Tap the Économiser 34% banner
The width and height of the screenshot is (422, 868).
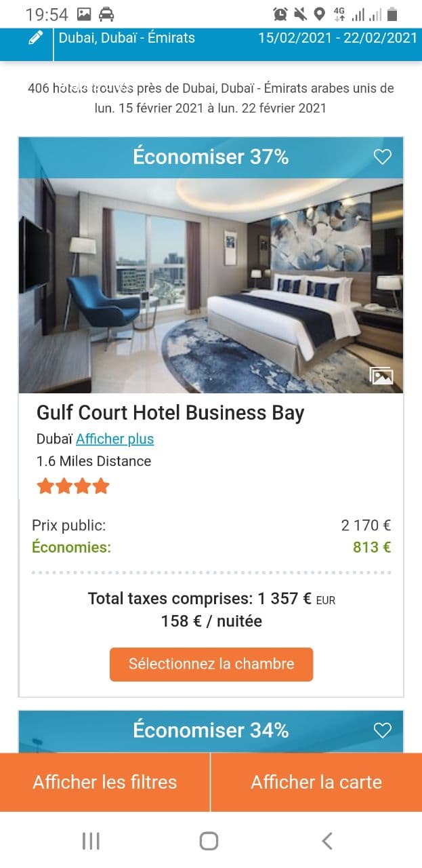(211, 730)
